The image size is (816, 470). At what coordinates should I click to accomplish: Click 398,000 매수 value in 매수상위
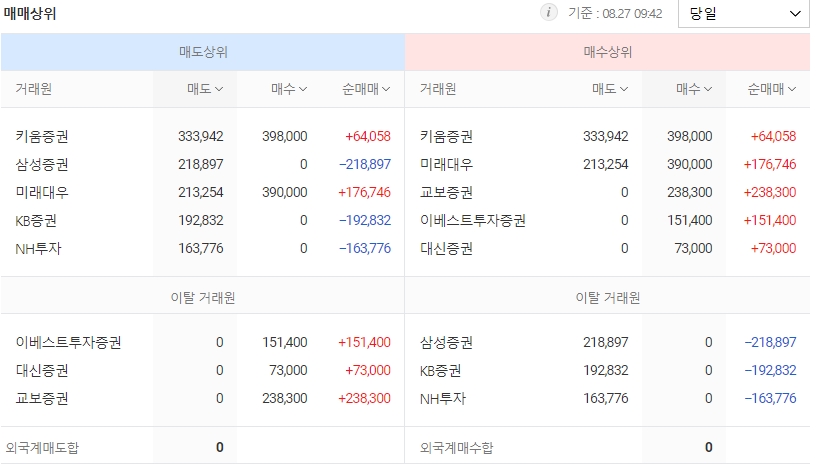click(690, 136)
